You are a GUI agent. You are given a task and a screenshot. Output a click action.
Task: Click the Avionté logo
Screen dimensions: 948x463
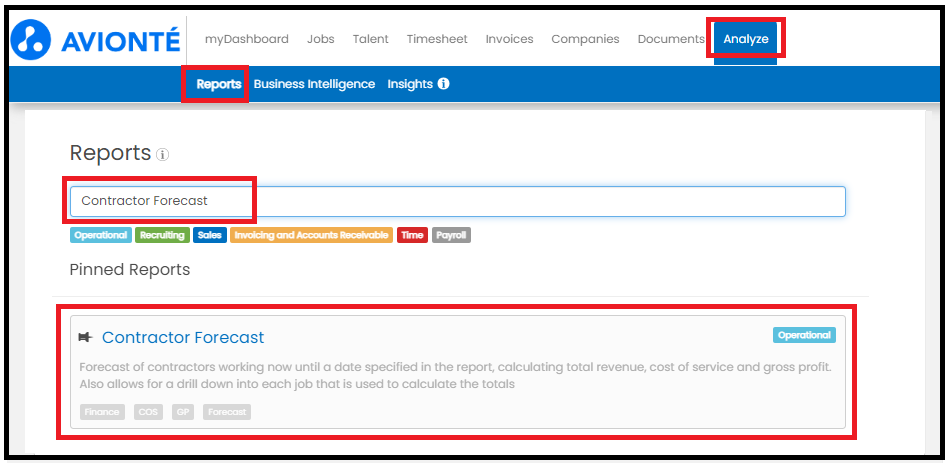click(x=96, y=39)
